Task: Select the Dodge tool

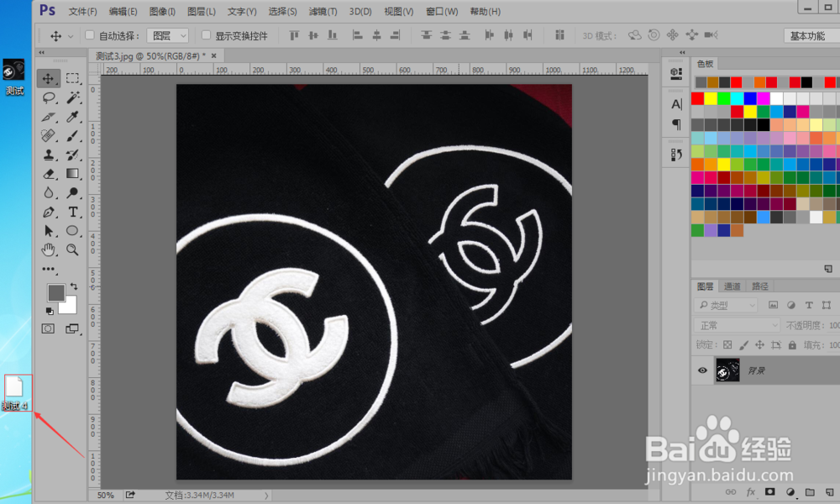Action: point(72,193)
